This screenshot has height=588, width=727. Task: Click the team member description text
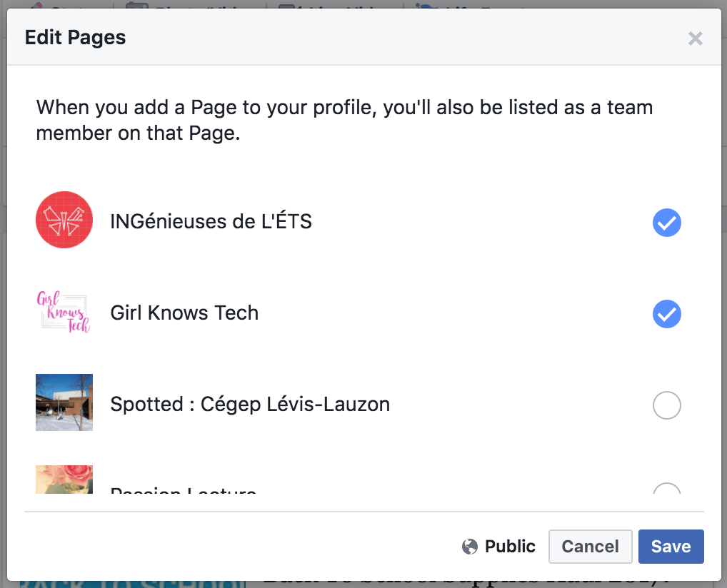point(344,120)
